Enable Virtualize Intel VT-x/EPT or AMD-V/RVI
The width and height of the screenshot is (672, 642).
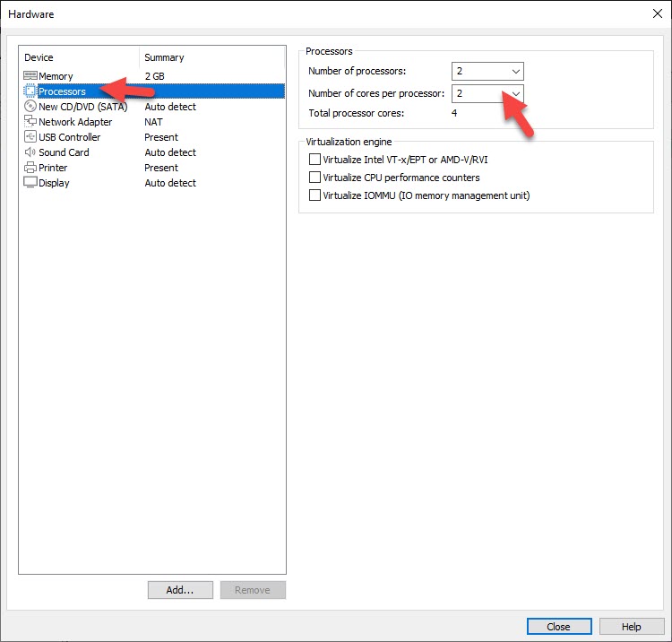coord(314,160)
